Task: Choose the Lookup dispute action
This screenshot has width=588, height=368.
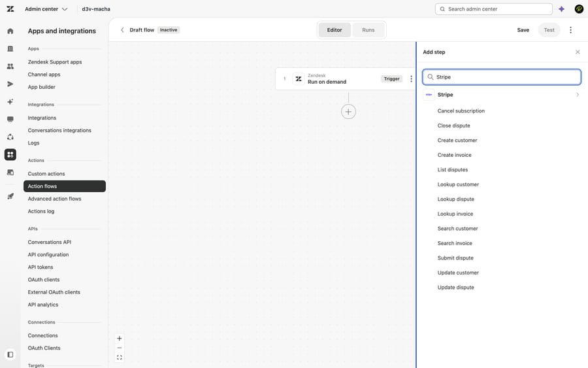Action: 455,199
